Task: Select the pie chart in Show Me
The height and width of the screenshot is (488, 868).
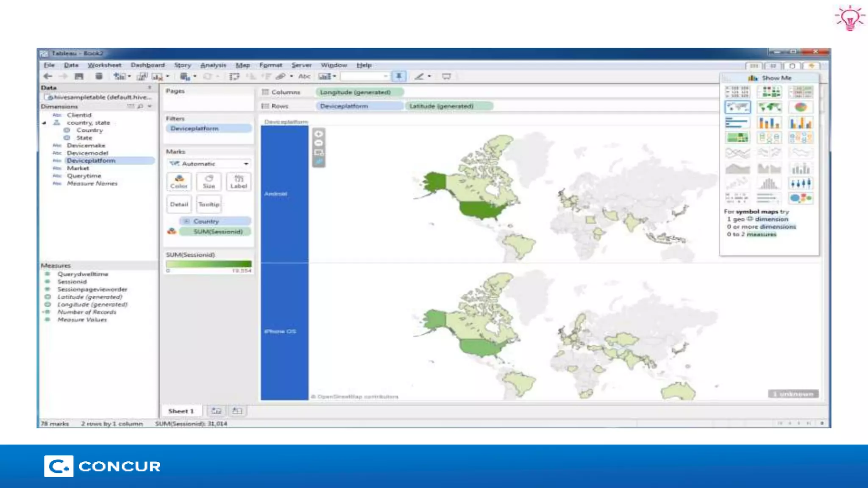Action: (x=800, y=107)
